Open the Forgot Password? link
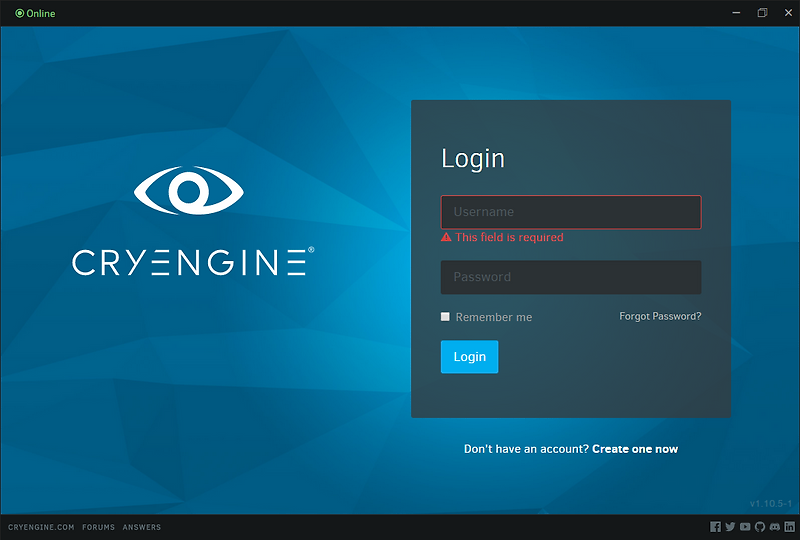Screen dimensions: 800x540 [660, 316]
